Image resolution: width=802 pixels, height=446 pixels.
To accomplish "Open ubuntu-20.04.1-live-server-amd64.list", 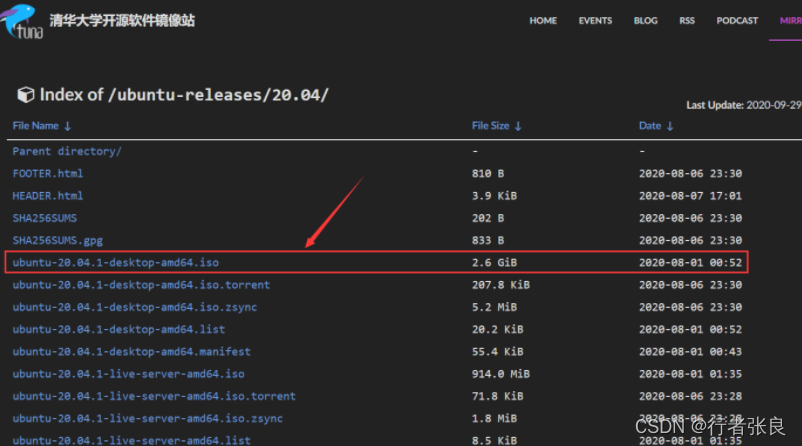I will click(131, 440).
